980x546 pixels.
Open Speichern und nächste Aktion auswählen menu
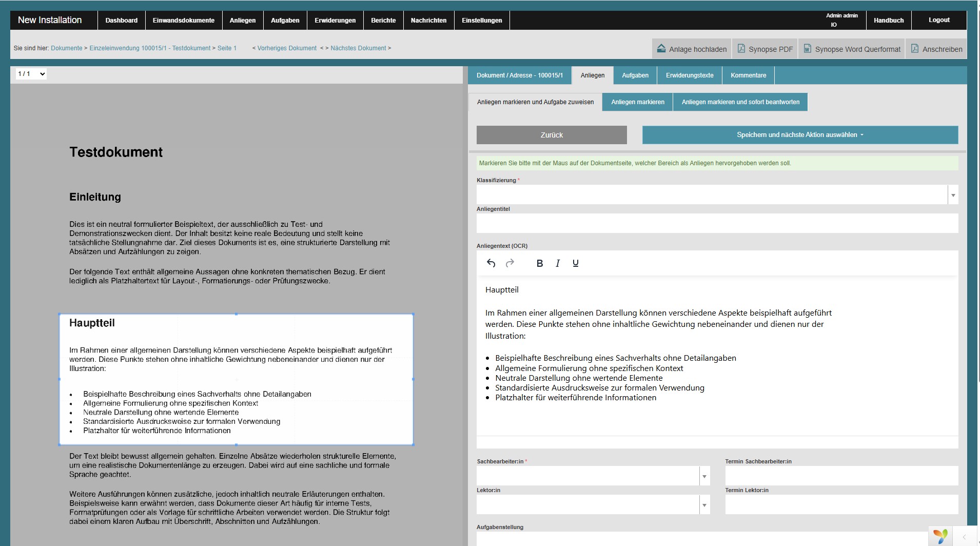pyautogui.click(x=799, y=135)
